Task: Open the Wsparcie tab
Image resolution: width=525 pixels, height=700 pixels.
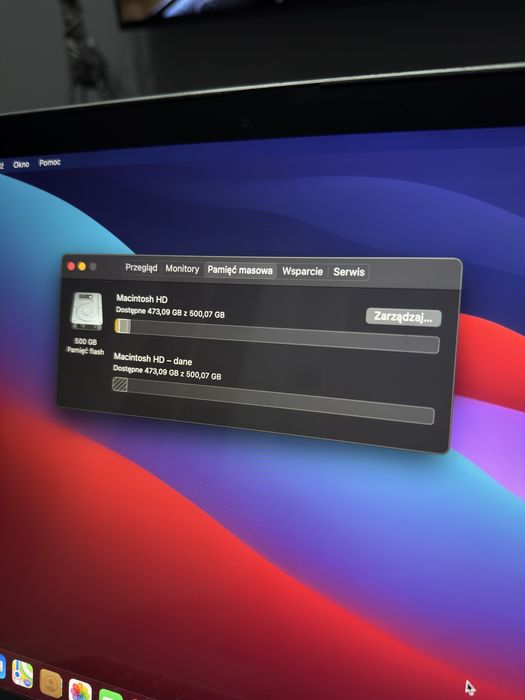Action: point(302,271)
